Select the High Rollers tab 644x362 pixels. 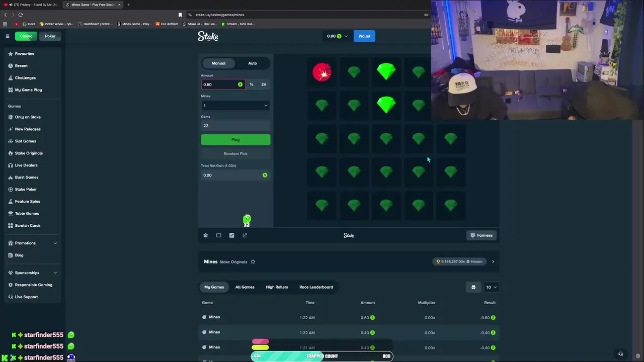[x=277, y=287]
